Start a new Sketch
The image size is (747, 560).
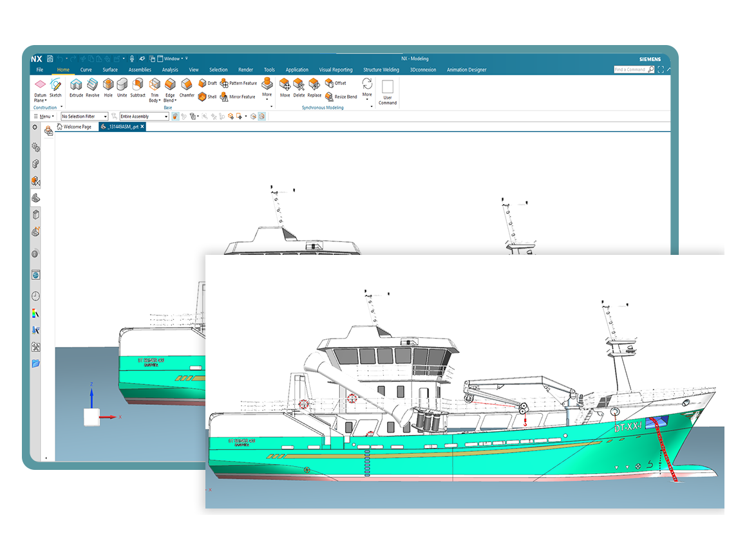pyautogui.click(x=56, y=89)
